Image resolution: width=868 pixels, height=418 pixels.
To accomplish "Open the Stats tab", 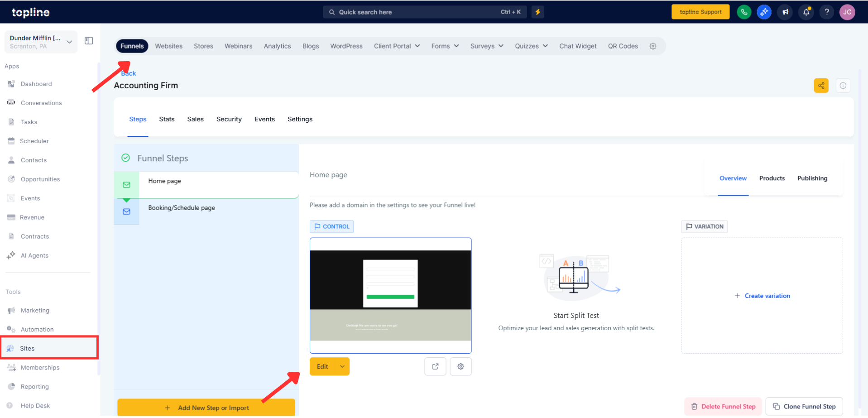I will pos(167,119).
